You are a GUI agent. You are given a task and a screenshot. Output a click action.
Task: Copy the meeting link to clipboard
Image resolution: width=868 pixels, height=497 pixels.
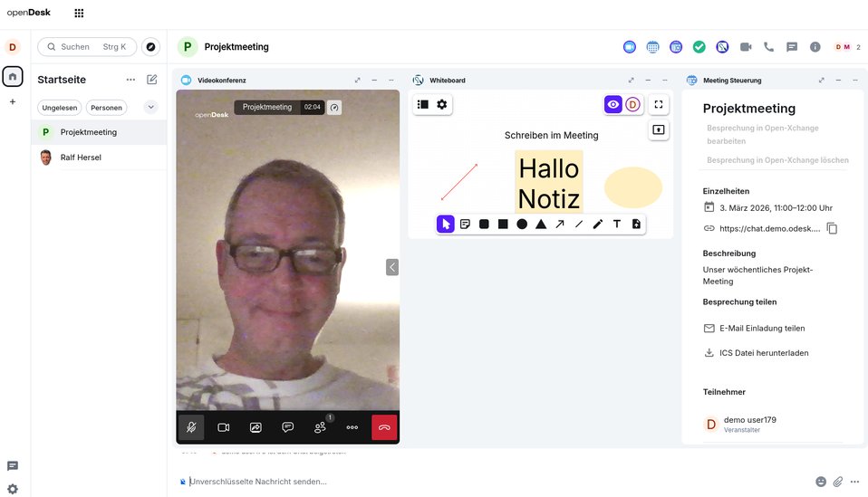coord(832,228)
